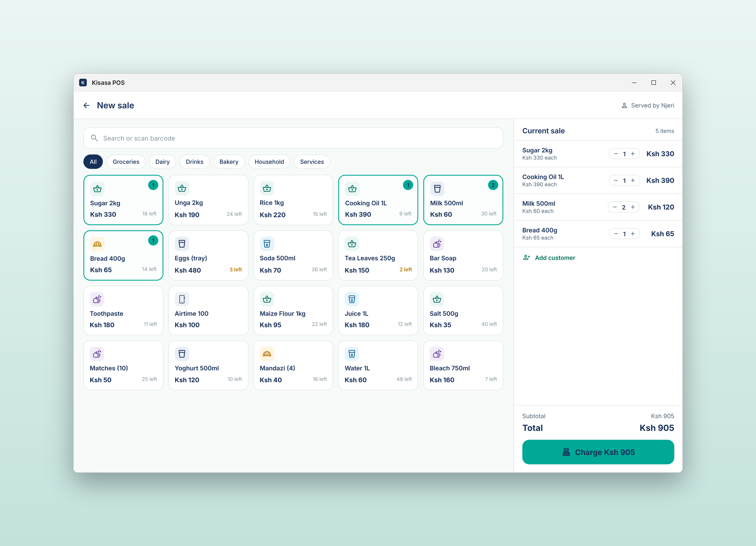Click the basket icon on the Salt 500g card
The width and height of the screenshot is (756, 546).
pyautogui.click(x=437, y=299)
